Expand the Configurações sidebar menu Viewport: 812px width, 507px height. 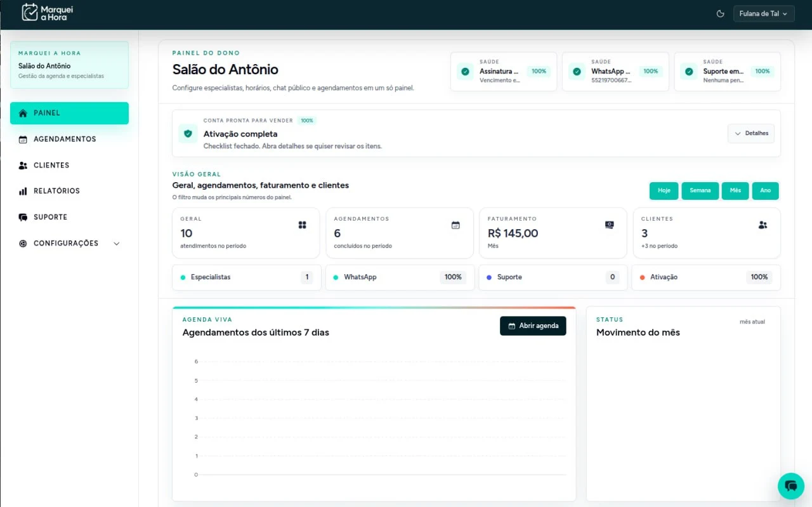point(69,243)
